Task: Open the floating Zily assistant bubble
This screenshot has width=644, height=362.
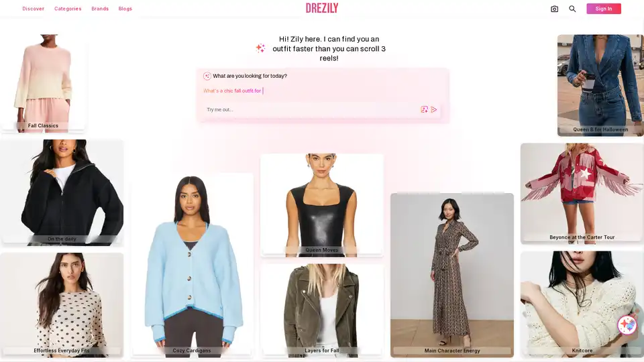Action: click(627, 325)
